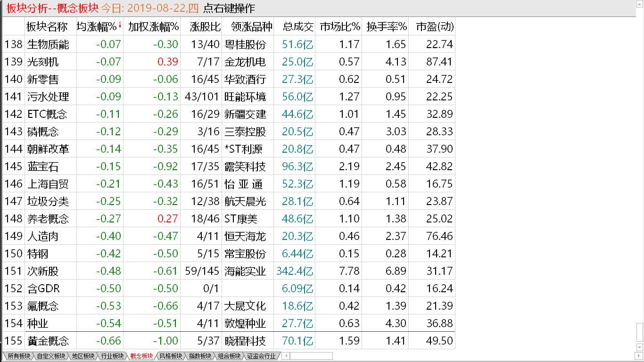Screen dimensions: 644x362
Task: Click leading stock 海能实业
Action: pos(245,271)
